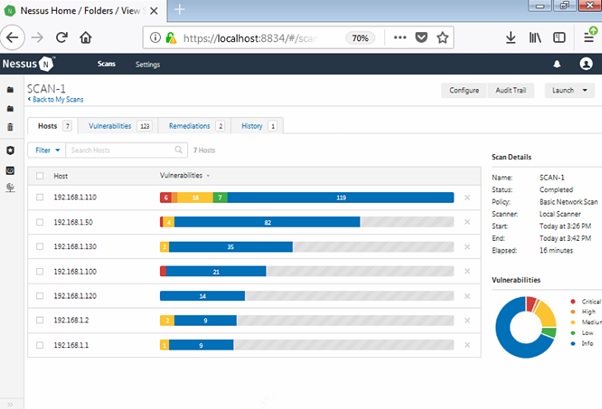Click the blue info bar for 192.168.1.130
The image size is (602, 409).
point(230,246)
